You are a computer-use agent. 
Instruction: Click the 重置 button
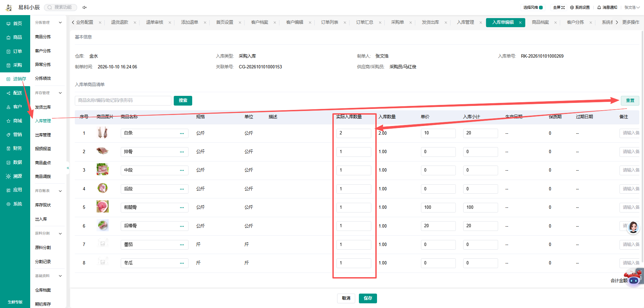[630, 101]
